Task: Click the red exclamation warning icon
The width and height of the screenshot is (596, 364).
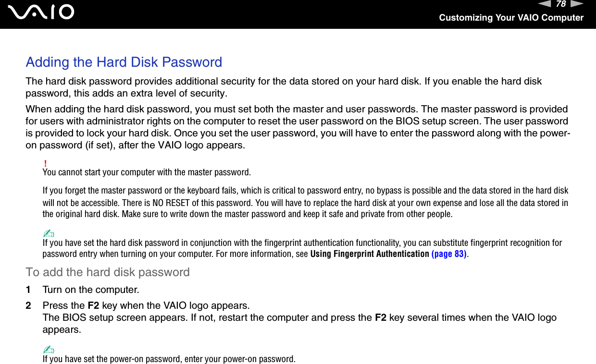Action: pos(45,164)
